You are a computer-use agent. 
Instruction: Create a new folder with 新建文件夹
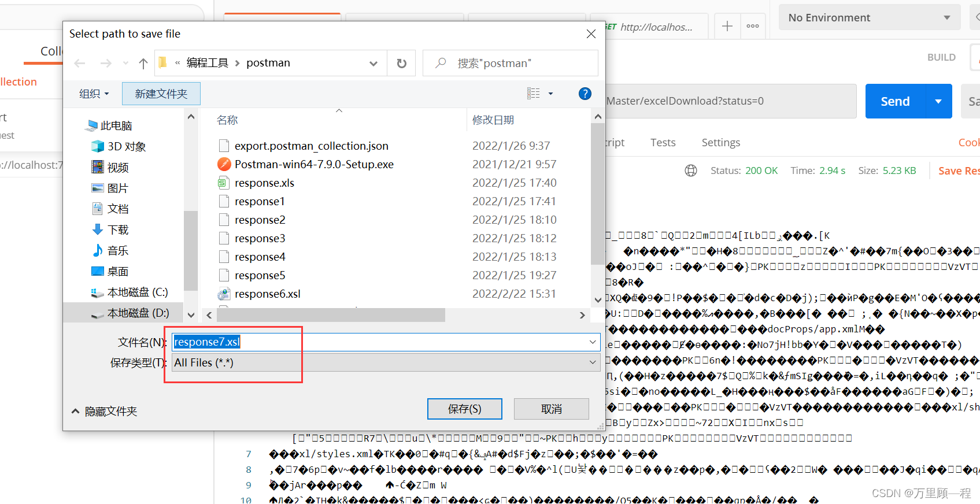[x=161, y=94]
